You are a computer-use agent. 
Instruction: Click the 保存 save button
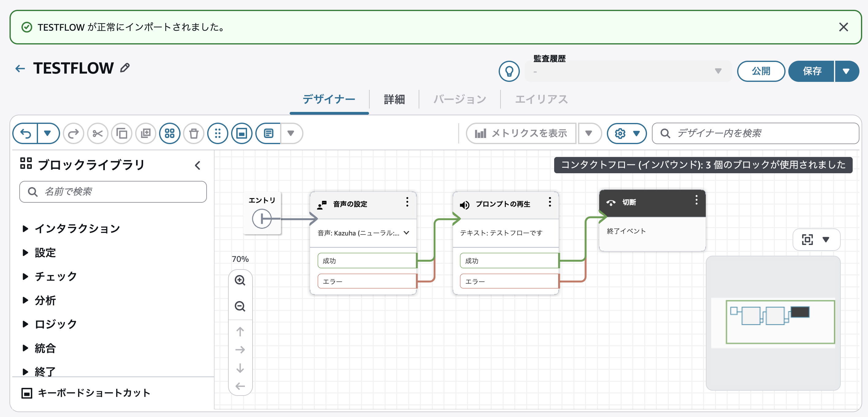(812, 71)
